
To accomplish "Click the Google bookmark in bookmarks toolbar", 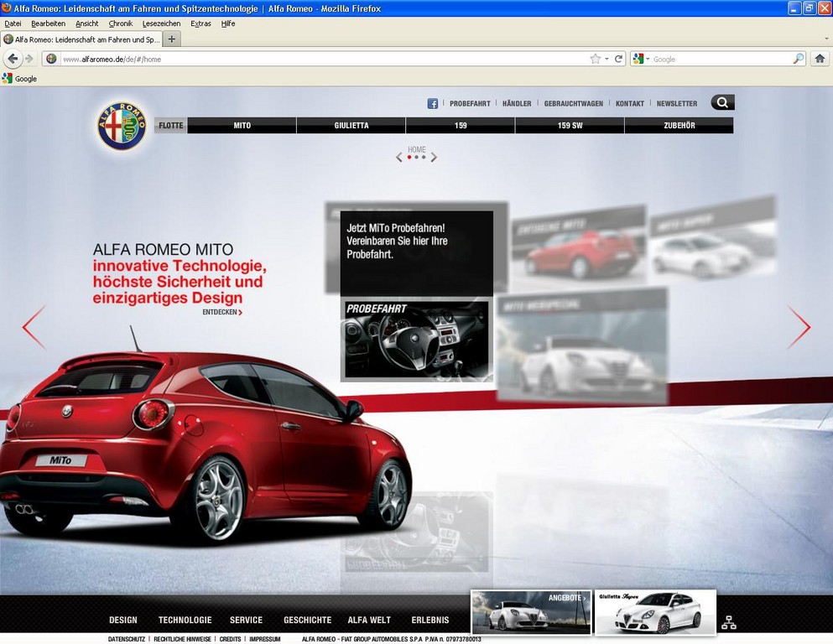I will click(x=19, y=79).
